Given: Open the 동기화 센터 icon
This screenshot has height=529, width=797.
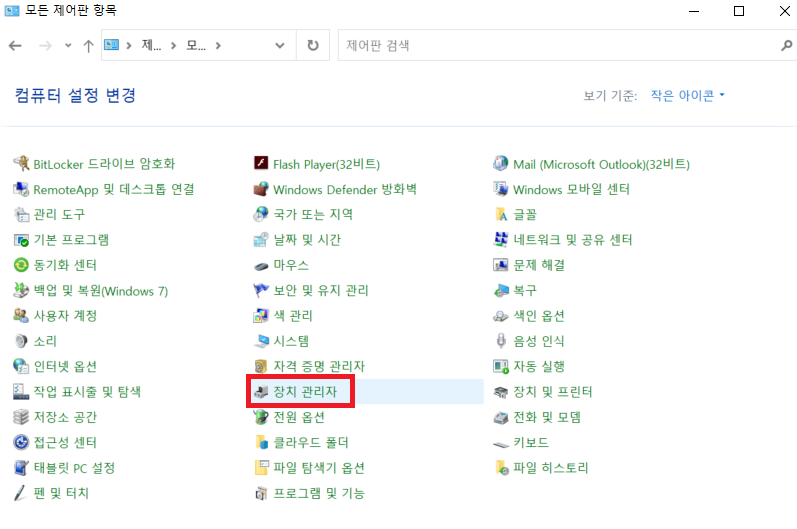Looking at the screenshot, I should 21,265.
